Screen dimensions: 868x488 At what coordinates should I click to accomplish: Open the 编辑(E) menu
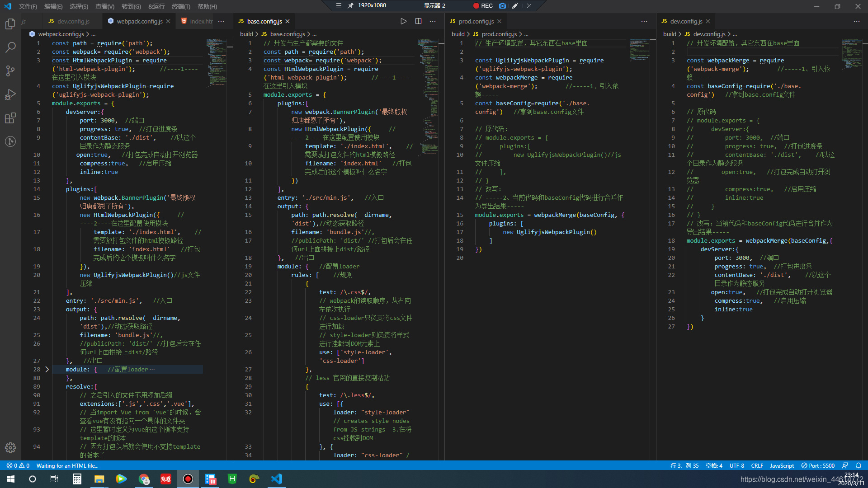[53, 6]
